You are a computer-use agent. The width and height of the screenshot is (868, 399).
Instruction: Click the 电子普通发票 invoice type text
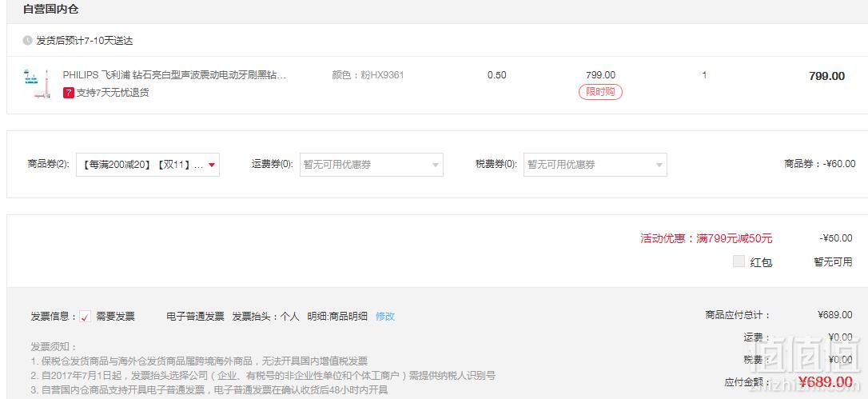[x=195, y=317]
